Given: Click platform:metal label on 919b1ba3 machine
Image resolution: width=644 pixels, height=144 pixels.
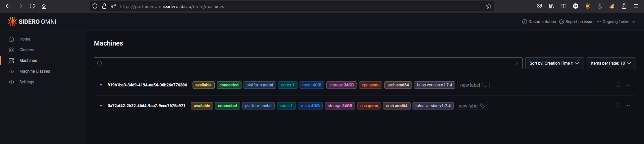Looking at the screenshot, I should [260, 85].
